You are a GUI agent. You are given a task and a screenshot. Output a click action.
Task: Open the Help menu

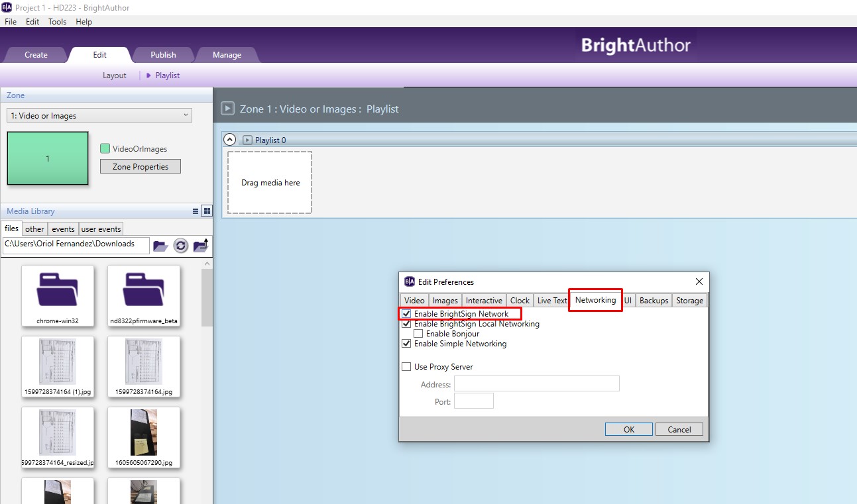click(84, 21)
